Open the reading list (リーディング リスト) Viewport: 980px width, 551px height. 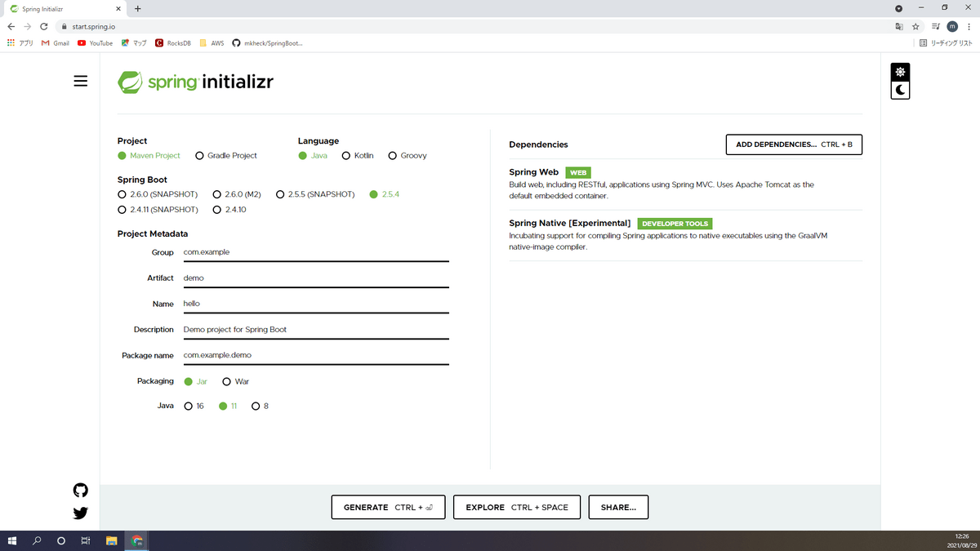point(945,43)
